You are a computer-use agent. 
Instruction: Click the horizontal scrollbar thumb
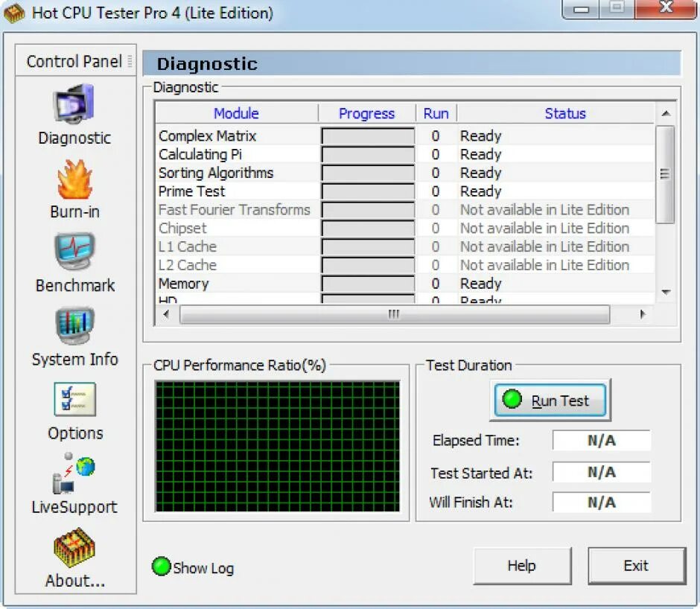(x=395, y=314)
